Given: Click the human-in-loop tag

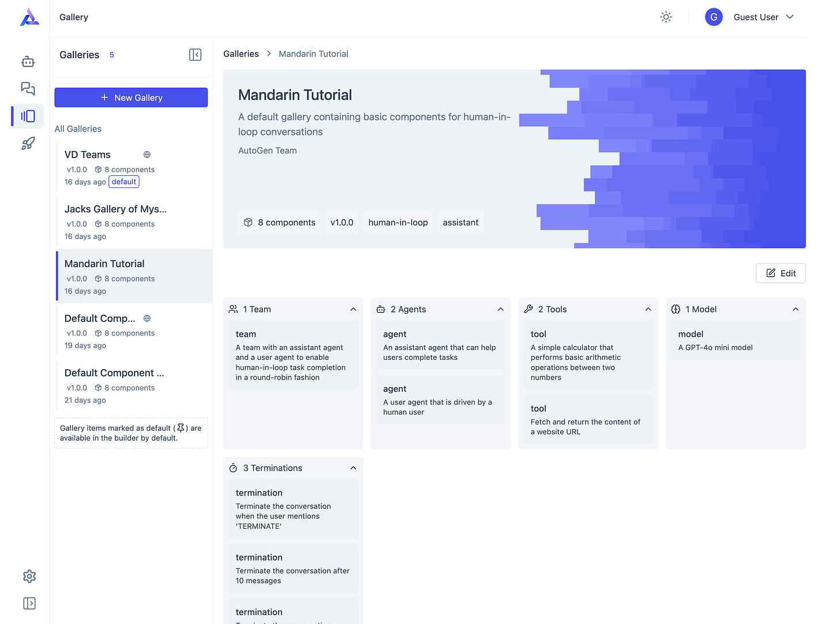Looking at the screenshot, I should [x=398, y=223].
